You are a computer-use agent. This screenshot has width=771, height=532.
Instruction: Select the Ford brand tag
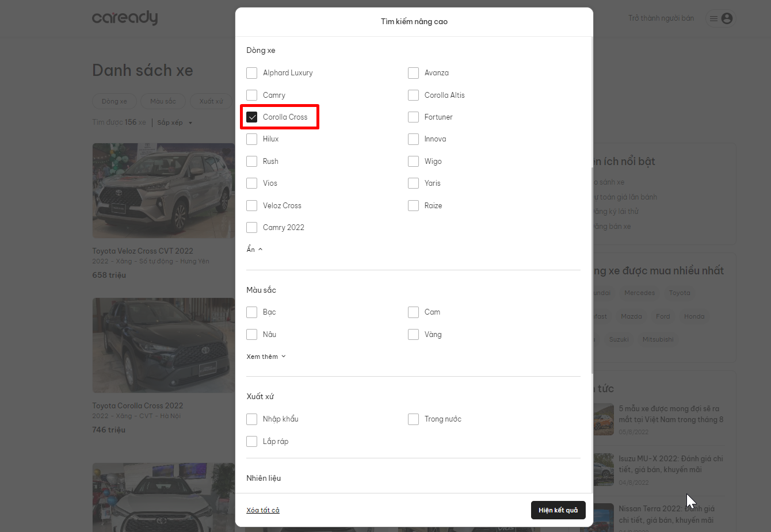[663, 316]
